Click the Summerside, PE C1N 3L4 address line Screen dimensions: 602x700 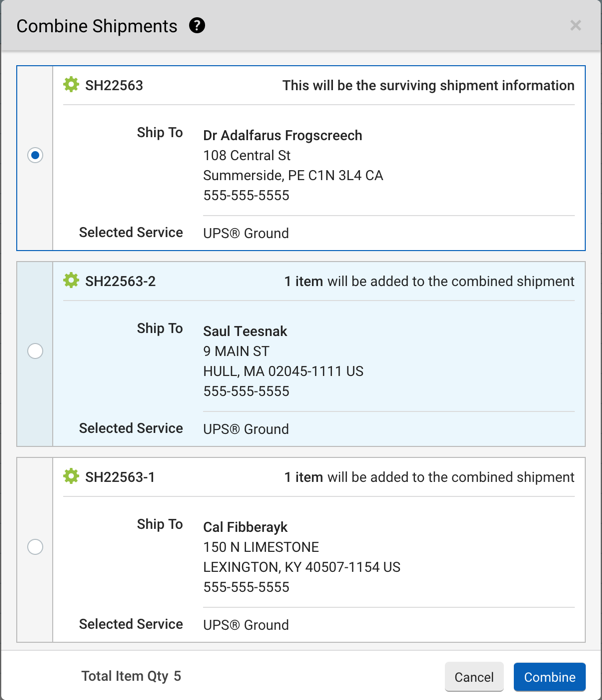point(293,175)
